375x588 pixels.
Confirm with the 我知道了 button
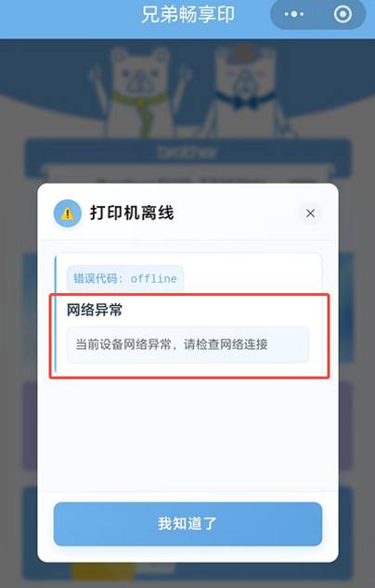coord(187,524)
